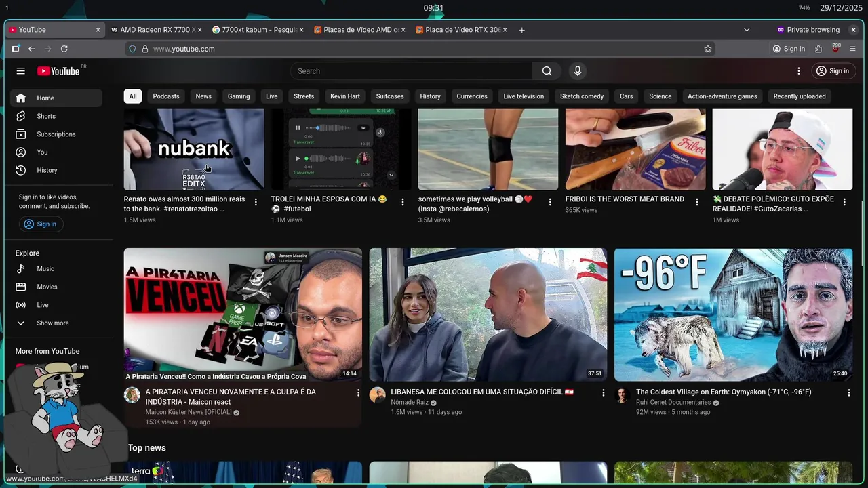Open the YouTube hamburger guide menu
The height and width of the screenshot is (488, 868).
(x=21, y=71)
